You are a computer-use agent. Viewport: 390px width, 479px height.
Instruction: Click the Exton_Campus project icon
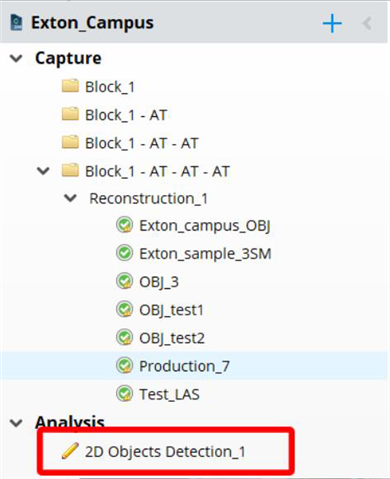tap(16, 23)
